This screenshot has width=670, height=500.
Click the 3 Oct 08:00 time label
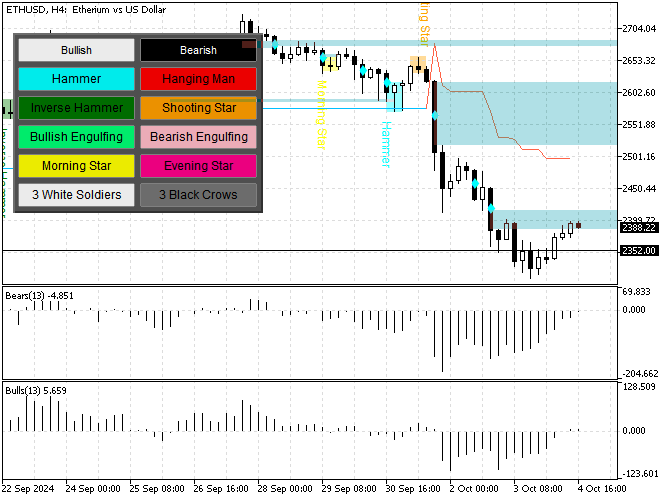[538, 488]
